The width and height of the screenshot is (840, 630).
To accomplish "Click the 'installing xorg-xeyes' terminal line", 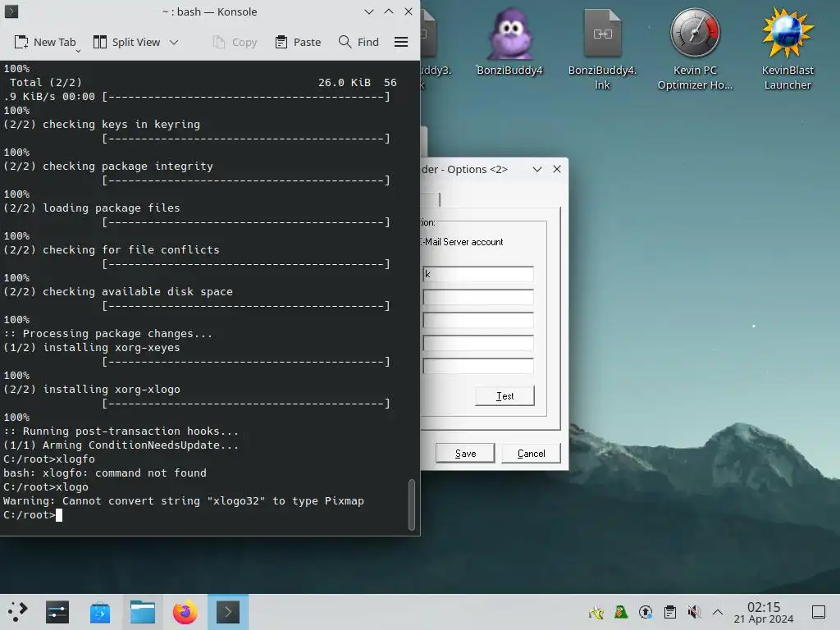I will click(x=92, y=348).
